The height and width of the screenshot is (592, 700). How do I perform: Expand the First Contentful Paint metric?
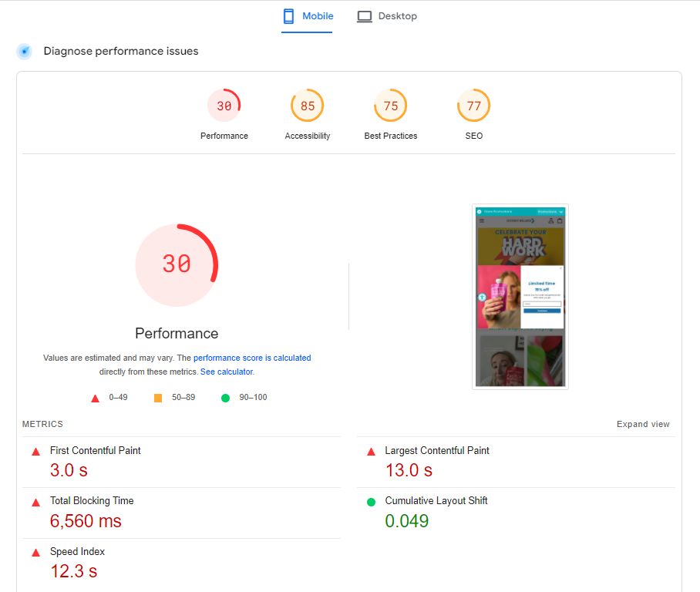96,451
